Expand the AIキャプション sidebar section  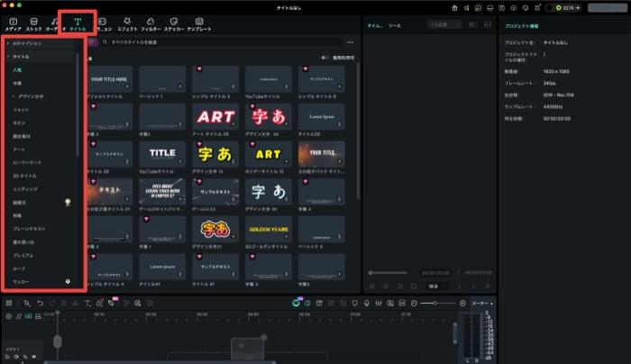(7, 43)
